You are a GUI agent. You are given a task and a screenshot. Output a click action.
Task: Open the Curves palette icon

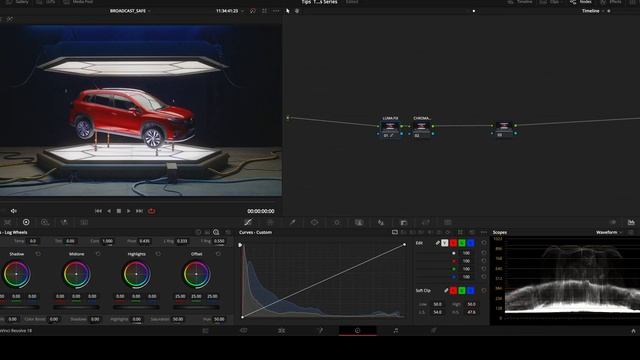click(x=248, y=222)
